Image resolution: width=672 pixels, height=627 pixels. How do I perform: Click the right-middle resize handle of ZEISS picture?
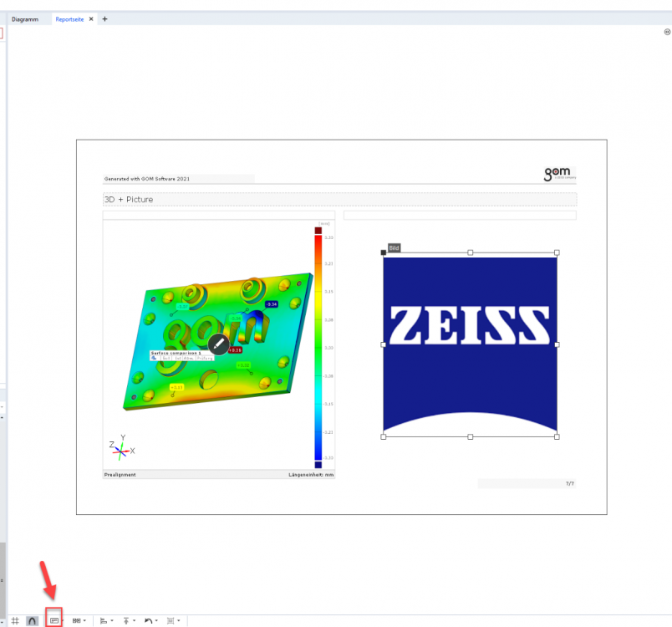557,344
